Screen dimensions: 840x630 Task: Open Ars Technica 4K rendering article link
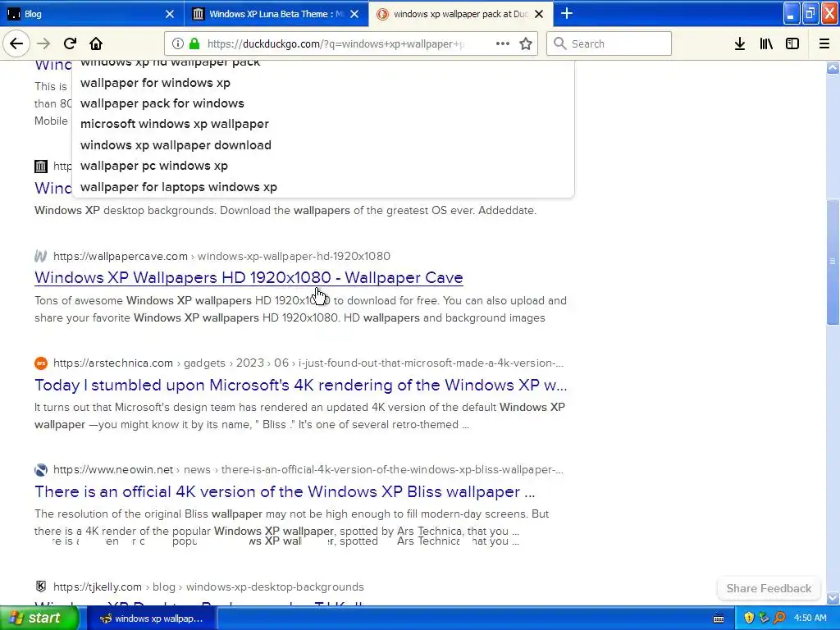coord(300,385)
